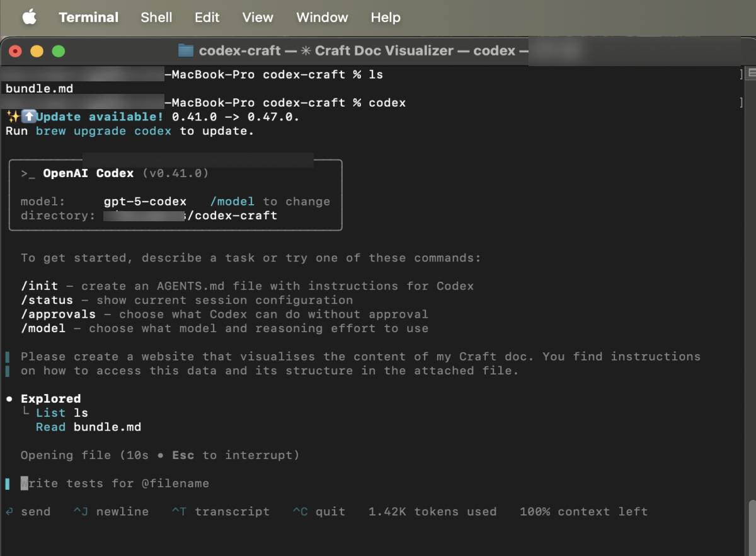This screenshot has height=556, width=756.
Task: Expand the Explored task list
Action: (50, 398)
